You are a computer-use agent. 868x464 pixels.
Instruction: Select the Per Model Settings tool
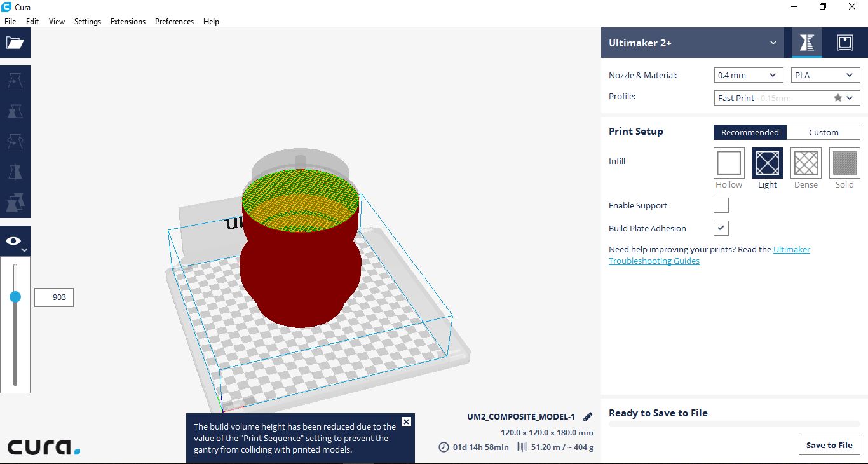click(x=15, y=203)
